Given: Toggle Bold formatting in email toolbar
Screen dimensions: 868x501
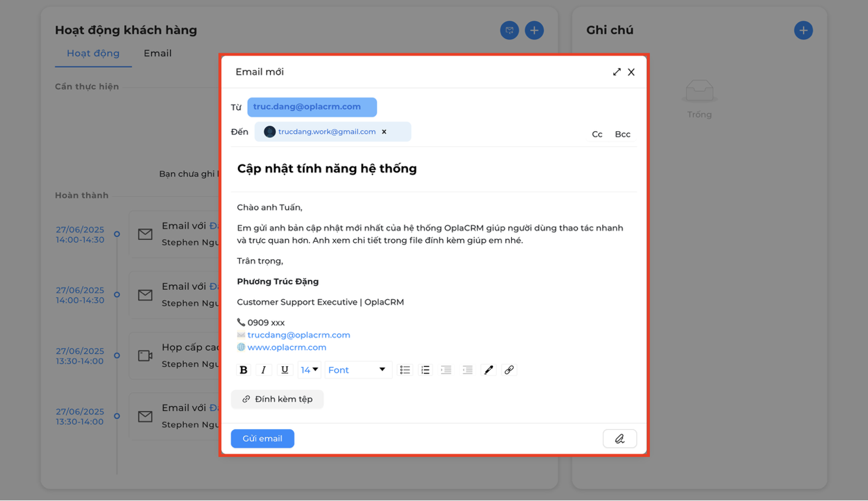Looking at the screenshot, I should [x=243, y=370].
